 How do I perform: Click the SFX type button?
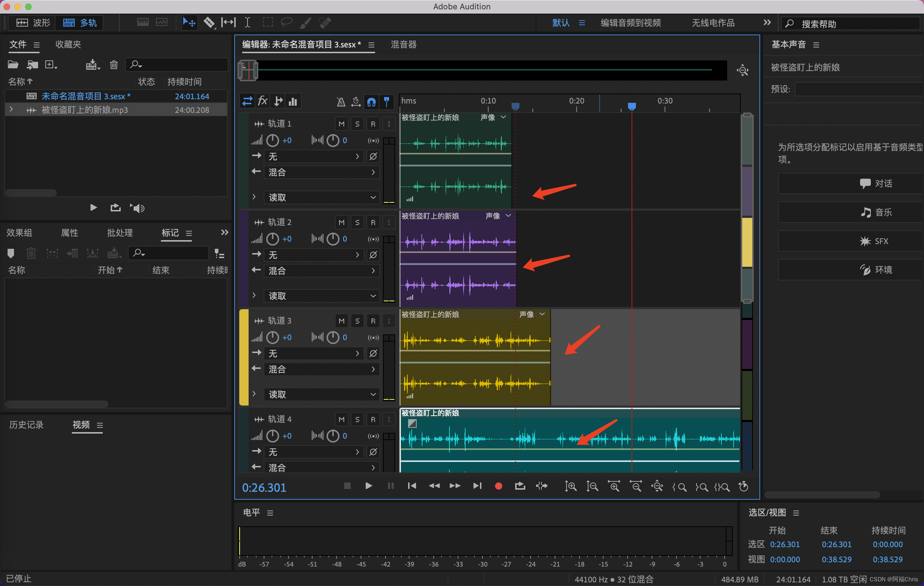pyautogui.click(x=875, y=241)
